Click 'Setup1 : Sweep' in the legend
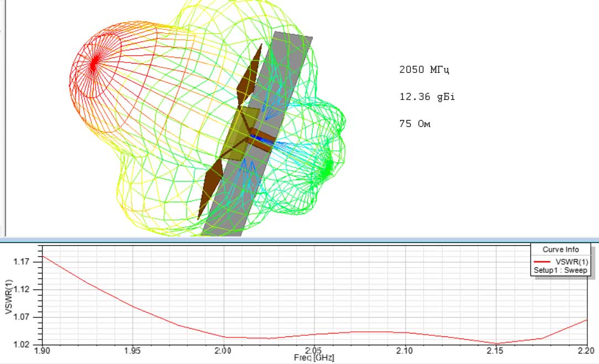The image size is (599, 364). click(x=560, y=270)
